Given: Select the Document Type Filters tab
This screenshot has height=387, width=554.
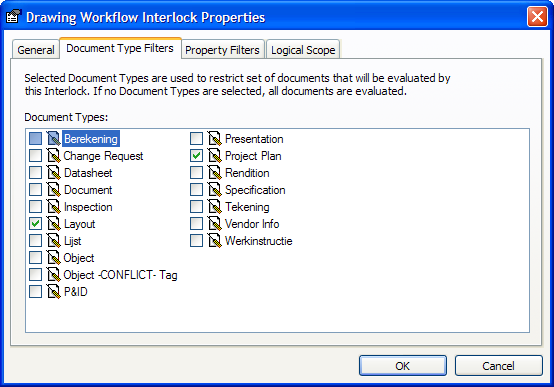Looking at the screenshot, I should pos(120,48).
